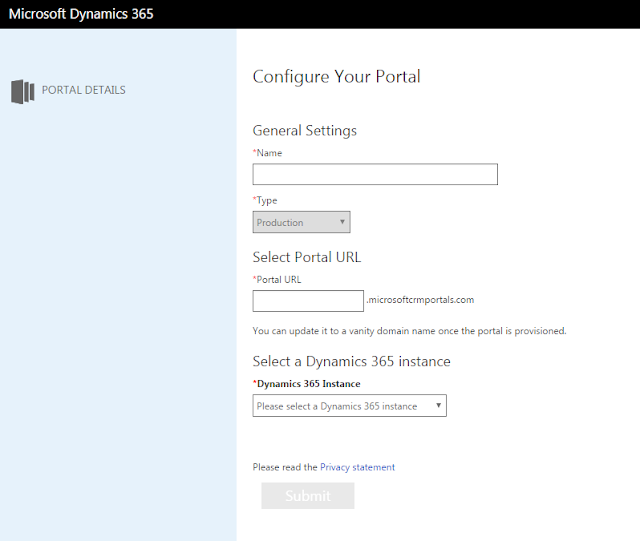This screenshot has height=541, width=640.
Task: Click the General Settings section heading
Action: click(x=304, y=130)
